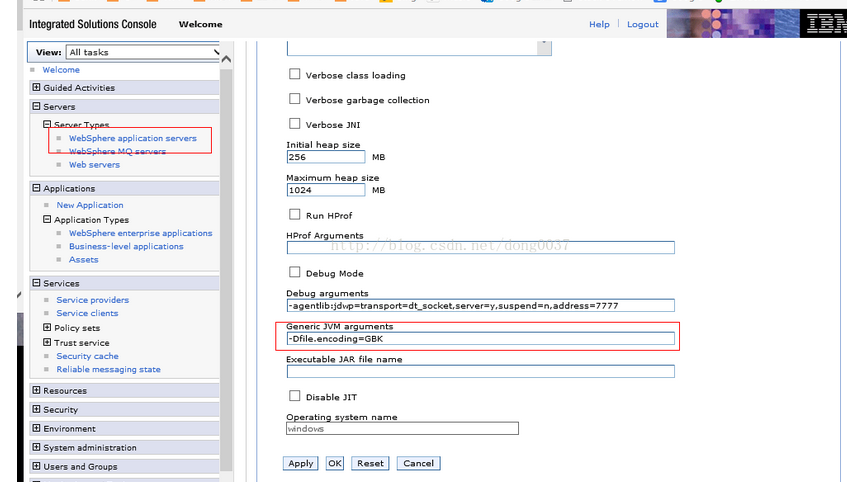Open the Assets link
847x482 pixels.
(84, 260)
